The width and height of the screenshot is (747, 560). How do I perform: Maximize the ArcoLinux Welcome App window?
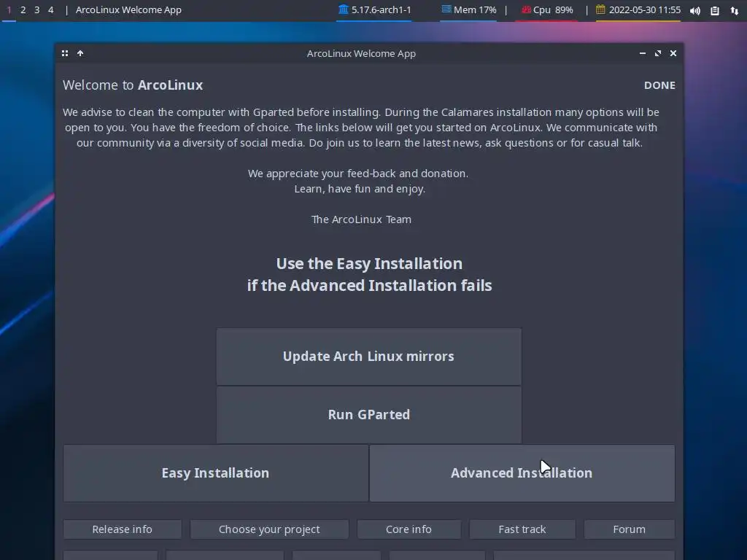point(658,53)
